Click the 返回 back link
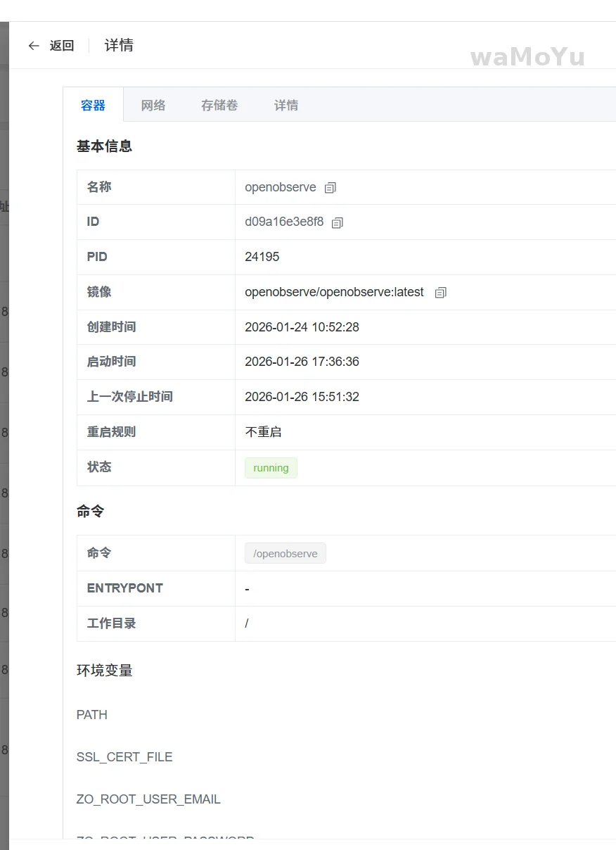 pyautogui.click(x=61, y=46)
